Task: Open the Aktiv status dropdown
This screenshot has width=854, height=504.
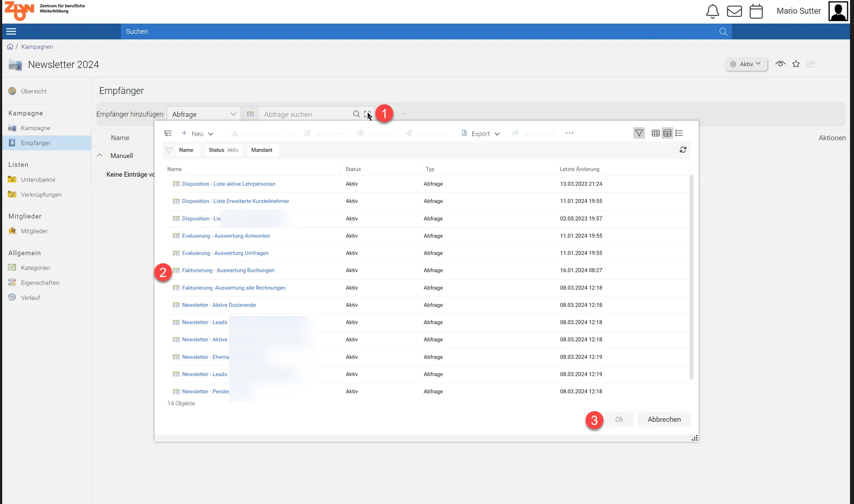Action: (x=746, y=64)
